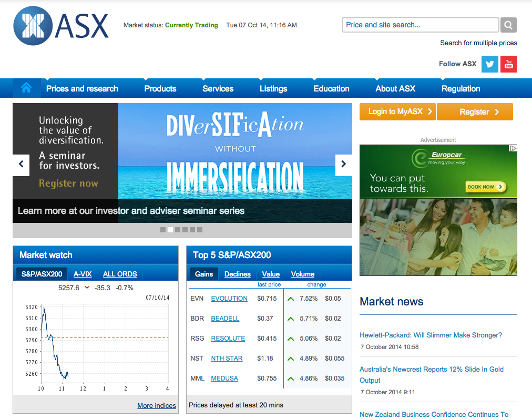Click Register now in seminar banner
This screenshot has width=532, height=420.
point(68,183)
